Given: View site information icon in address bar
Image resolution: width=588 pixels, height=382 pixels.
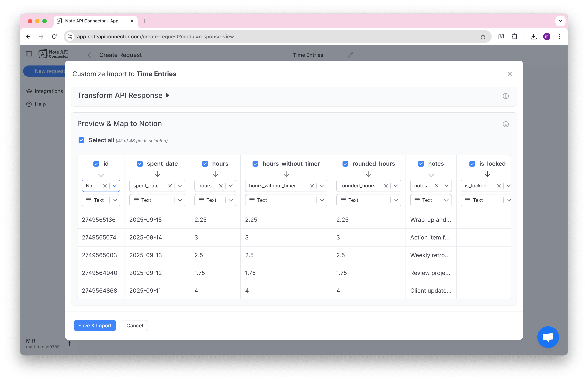Looking at the screenshot, I should (x=70, y=37).
